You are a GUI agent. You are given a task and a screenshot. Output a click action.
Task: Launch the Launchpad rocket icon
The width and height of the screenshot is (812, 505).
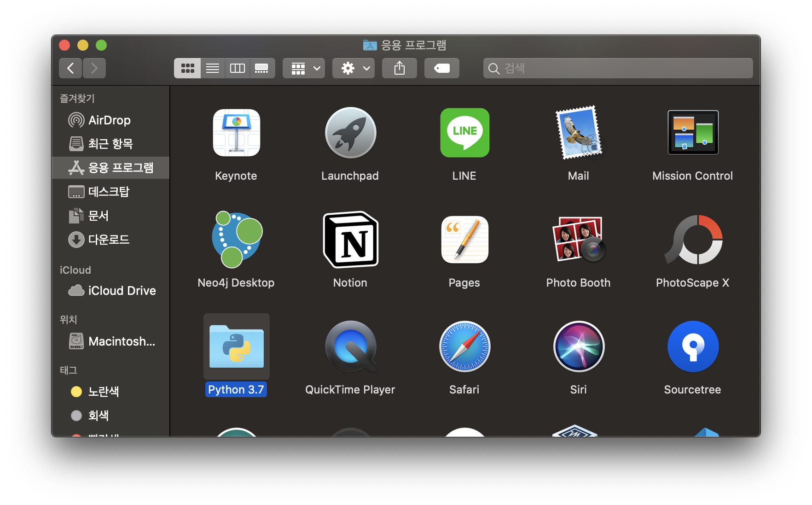350,133
